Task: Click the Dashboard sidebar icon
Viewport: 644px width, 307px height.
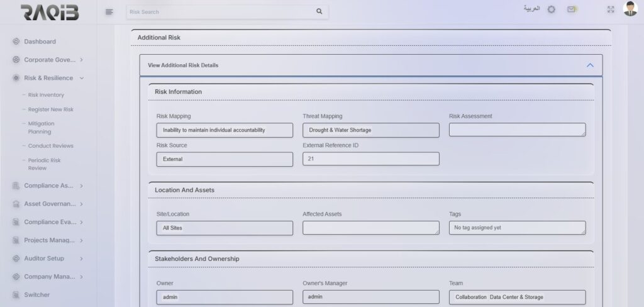Action: pyautogui.click(x=16, y=42)
